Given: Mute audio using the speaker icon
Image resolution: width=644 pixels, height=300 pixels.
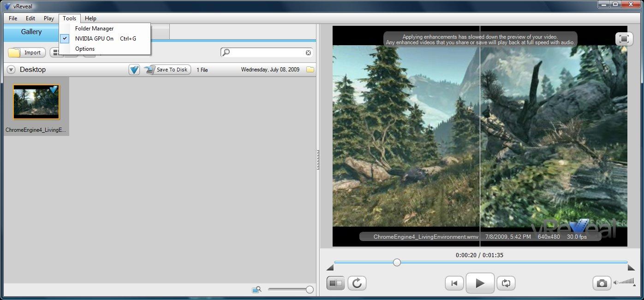Looking at the screenshot, I should point(616,282).
